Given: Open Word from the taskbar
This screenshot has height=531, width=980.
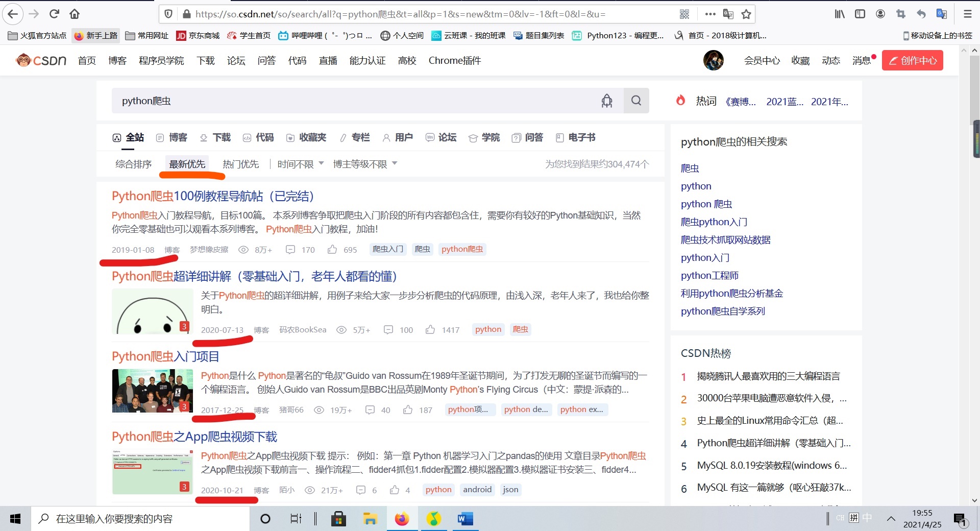Looking at the screenshot, I should 465,519.
